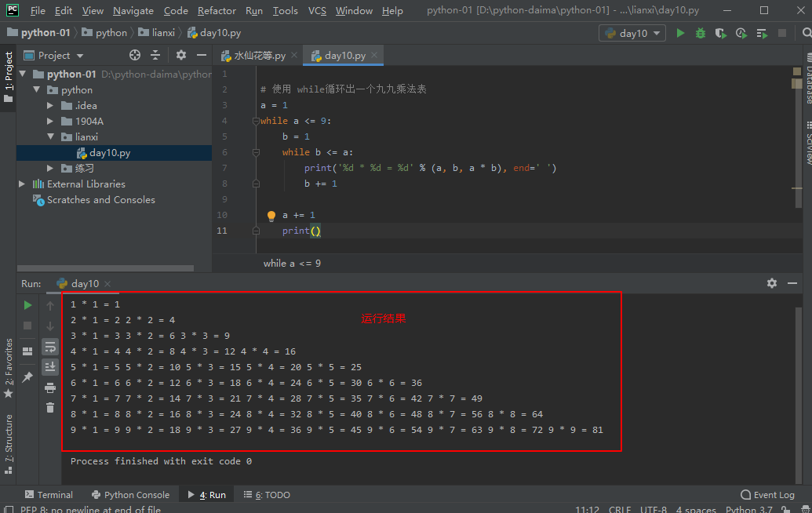Screen dimensions: 812x513
Task: Rerun day10 from Run panel play icon
Action: [27, 305]
